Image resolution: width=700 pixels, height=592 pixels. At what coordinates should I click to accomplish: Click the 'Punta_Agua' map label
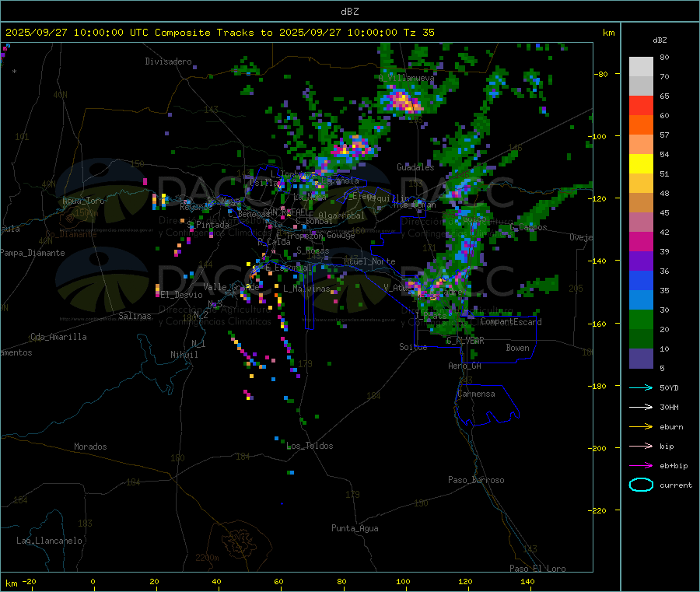[355, 528]
